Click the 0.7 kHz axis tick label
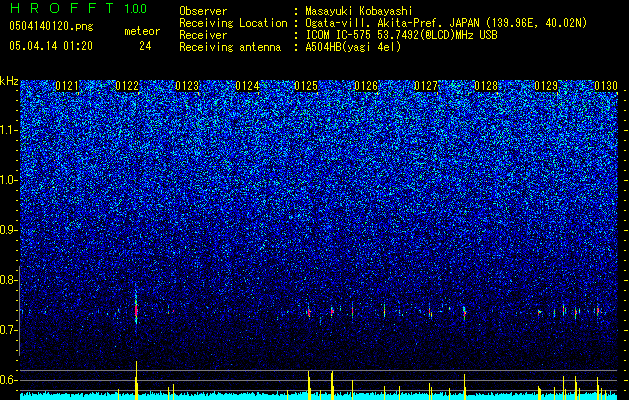This screenshot has width=629, height=400. pyautogui.click(x=9, y=330)
